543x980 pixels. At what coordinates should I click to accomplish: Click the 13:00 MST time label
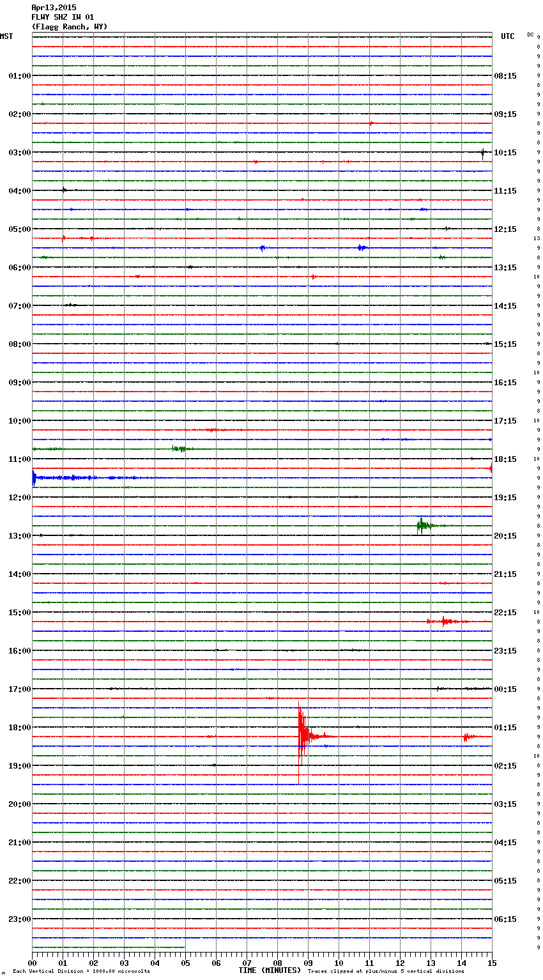[x=19, y=536]
